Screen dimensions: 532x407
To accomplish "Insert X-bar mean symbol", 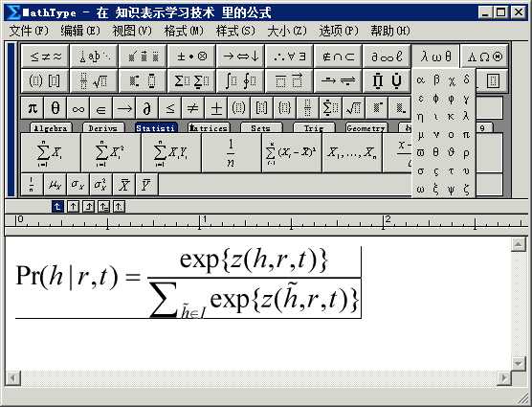I will coord(123,185).
